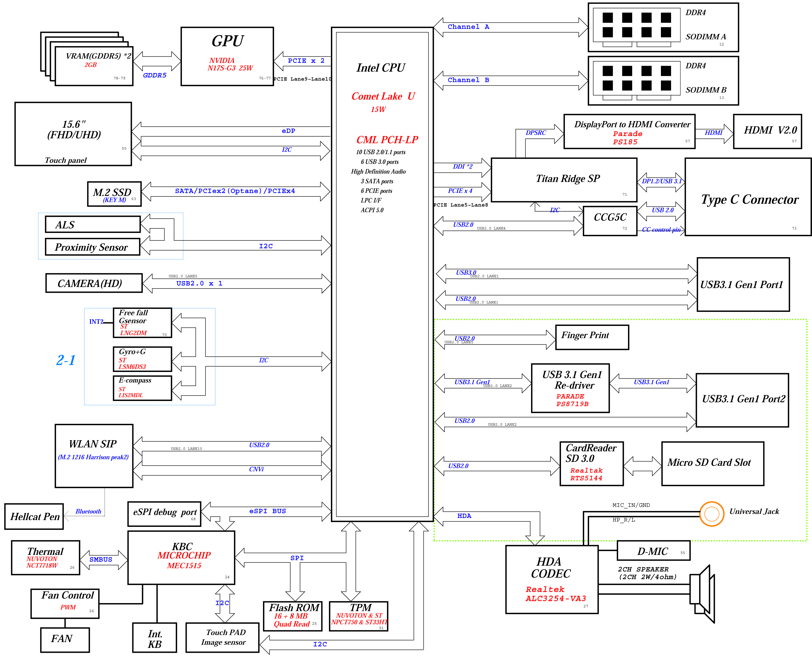Select the M.2 SSD block
The image size is (812, 662).
114,194
